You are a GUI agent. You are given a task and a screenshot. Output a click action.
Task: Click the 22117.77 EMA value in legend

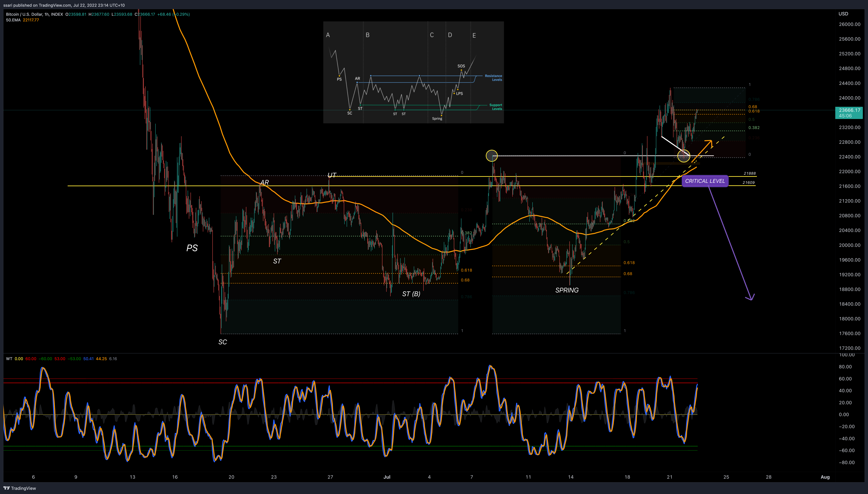click(x=31, y=20)
